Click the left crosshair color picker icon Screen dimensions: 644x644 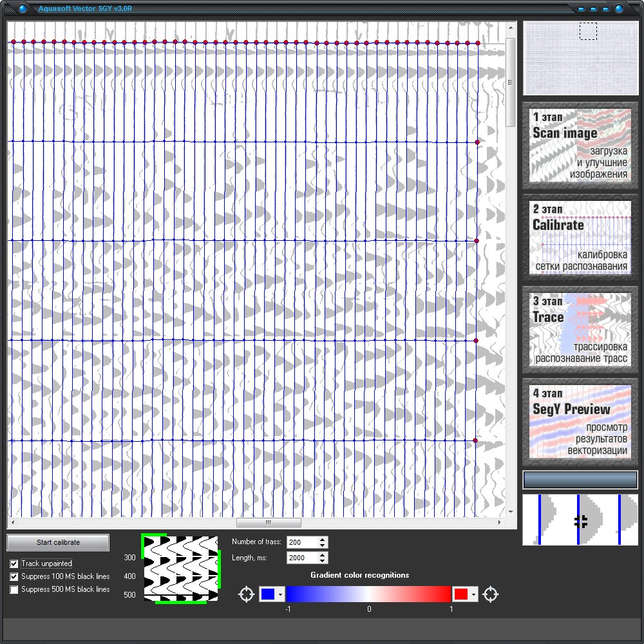click(x=247, y=594)
